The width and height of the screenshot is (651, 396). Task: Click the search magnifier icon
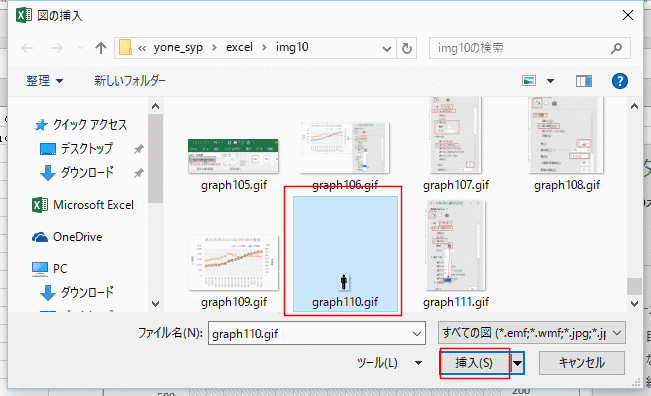point(617,48)
